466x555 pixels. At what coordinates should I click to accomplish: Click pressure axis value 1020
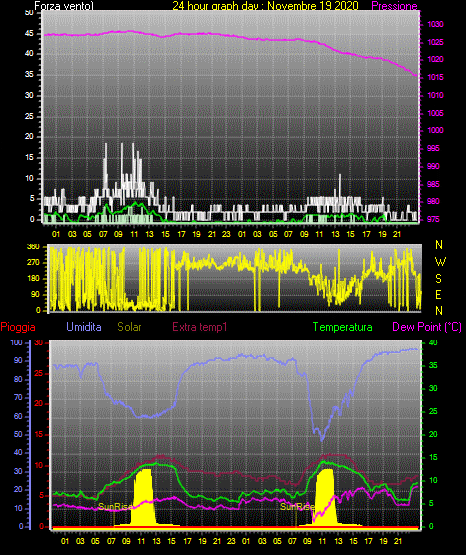pos(435,59)
